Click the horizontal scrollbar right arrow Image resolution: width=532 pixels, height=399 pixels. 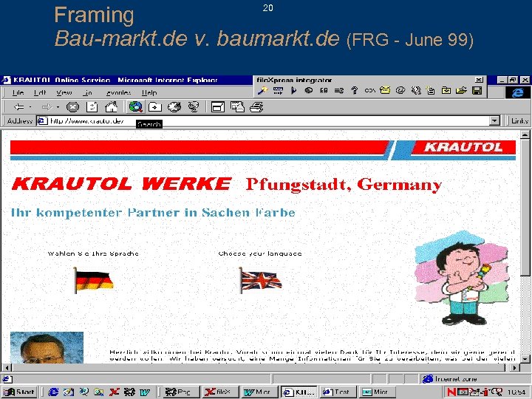coord(515,367)
